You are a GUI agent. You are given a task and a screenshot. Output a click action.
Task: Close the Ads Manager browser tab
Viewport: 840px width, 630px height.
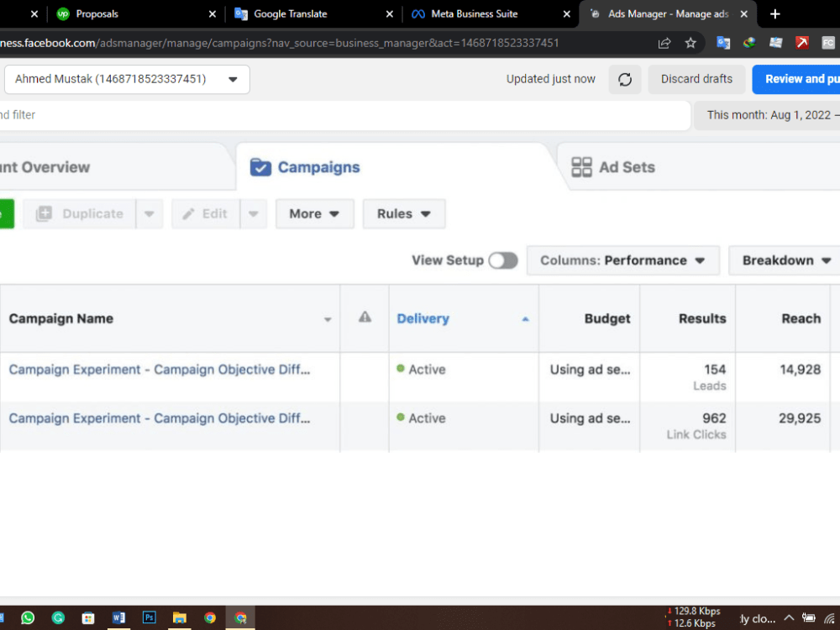click(743, 14)
